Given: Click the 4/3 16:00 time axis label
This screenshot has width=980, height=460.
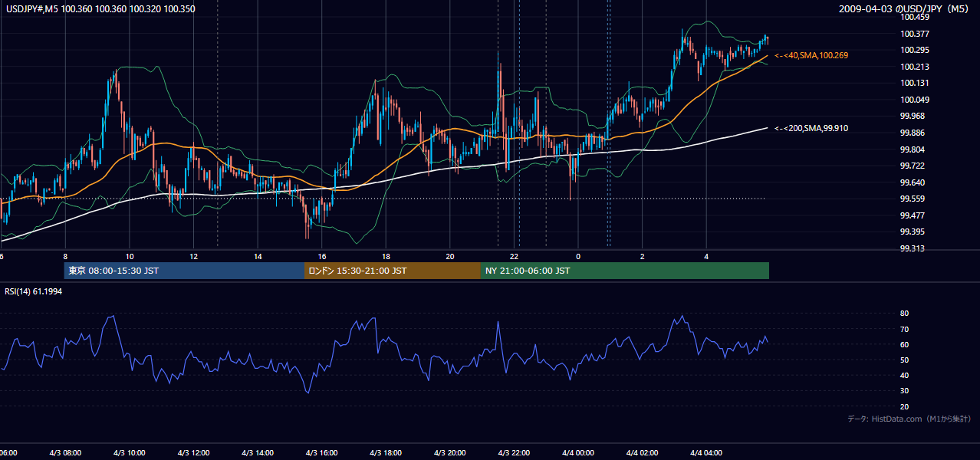Looking at the screenshot, I should click(321, 452).
